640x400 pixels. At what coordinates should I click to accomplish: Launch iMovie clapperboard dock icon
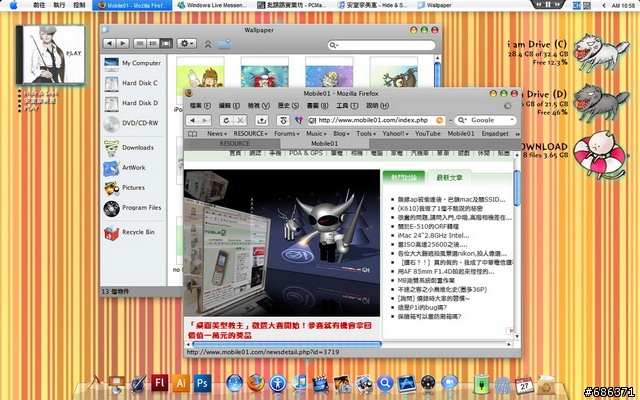tap(321, 383)
